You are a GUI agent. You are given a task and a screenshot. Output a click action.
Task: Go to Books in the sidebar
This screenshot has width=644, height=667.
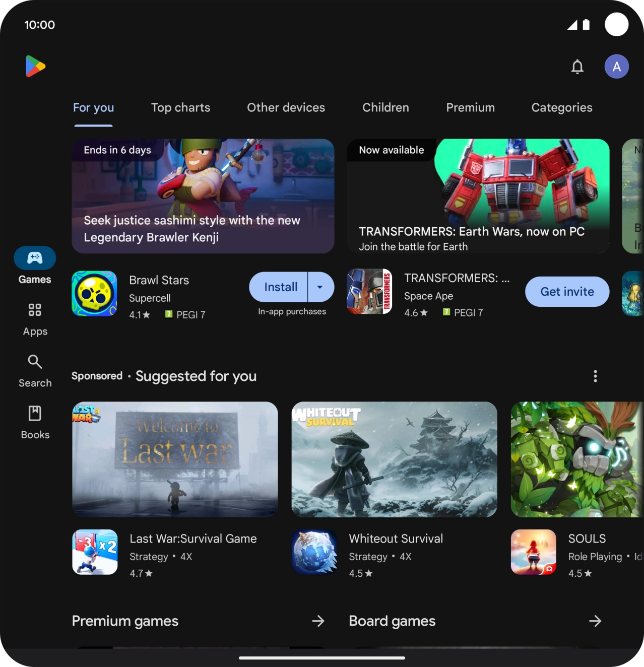pyautogui.click(x=35, y=422)
